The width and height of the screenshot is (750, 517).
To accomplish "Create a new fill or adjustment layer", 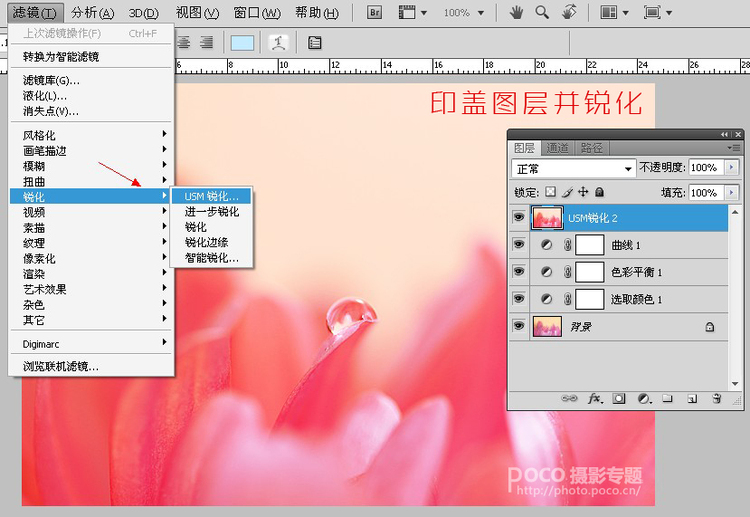I will tap(644, 398).
